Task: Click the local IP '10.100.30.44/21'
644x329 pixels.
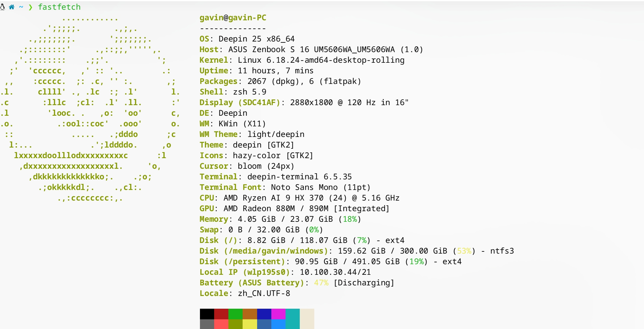Action: [x=335, y=272]
